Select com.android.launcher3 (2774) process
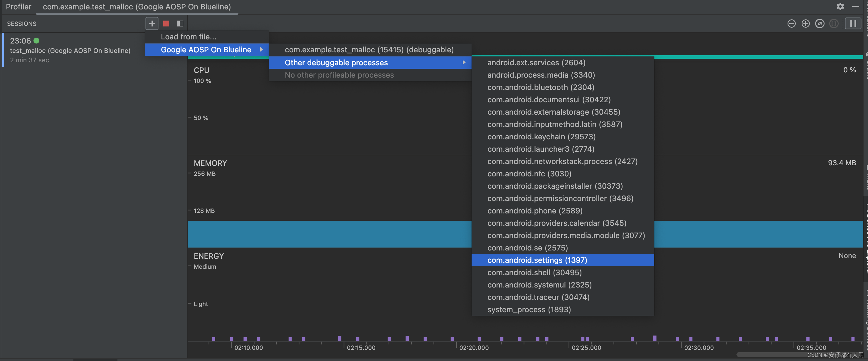This screenshot has width=868, height=361. pyautogui.click(x=563, y=149)
